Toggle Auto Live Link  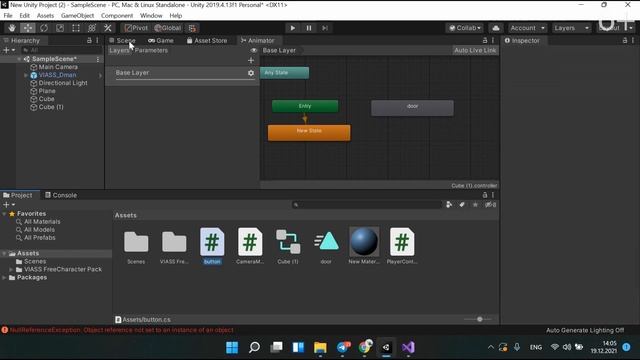(475, 50)
